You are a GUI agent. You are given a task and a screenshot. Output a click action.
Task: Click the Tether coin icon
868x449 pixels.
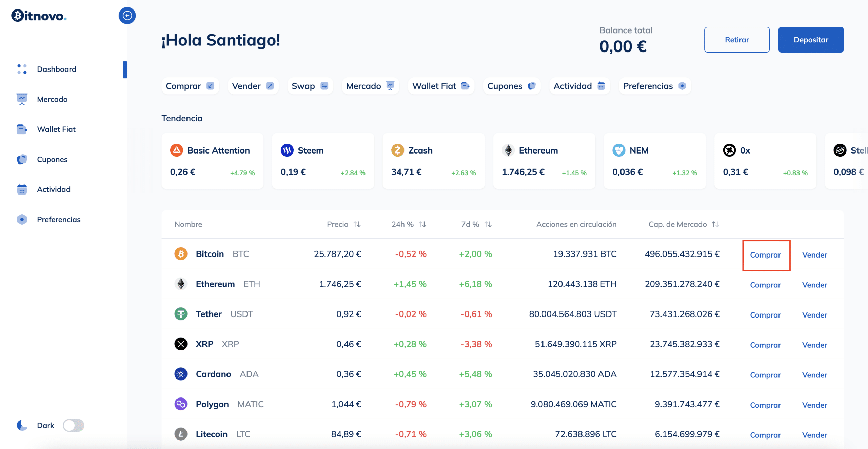click(x=181, y=314)
